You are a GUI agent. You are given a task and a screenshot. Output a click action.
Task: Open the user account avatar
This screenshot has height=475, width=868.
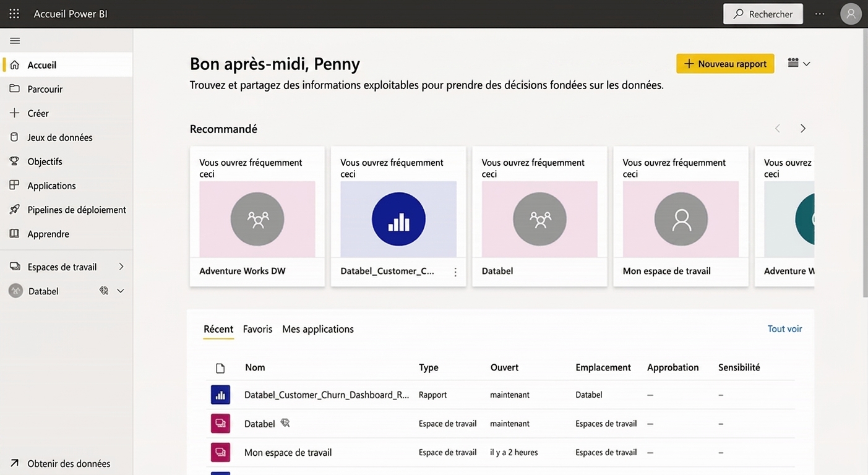click(851, 14)
